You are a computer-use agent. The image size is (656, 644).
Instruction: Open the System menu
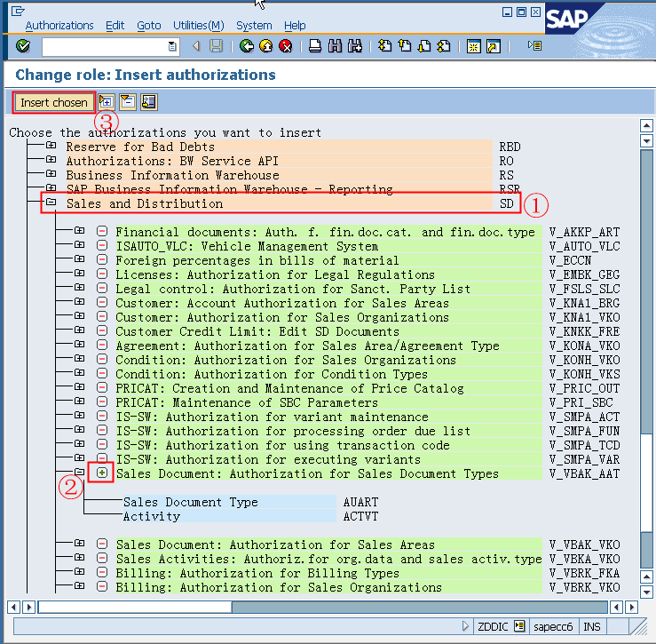[254, 26]
